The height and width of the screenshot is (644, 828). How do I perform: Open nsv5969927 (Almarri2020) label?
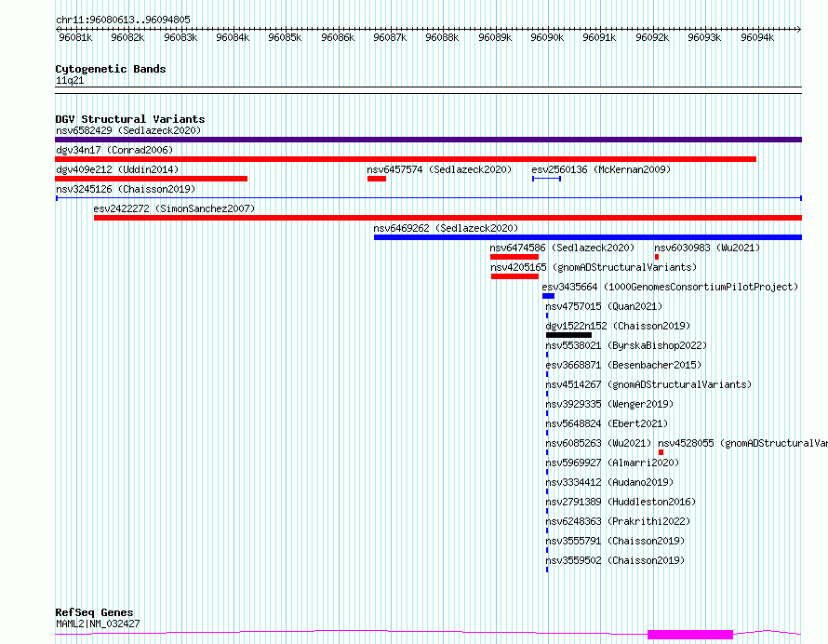coord(612,463)
